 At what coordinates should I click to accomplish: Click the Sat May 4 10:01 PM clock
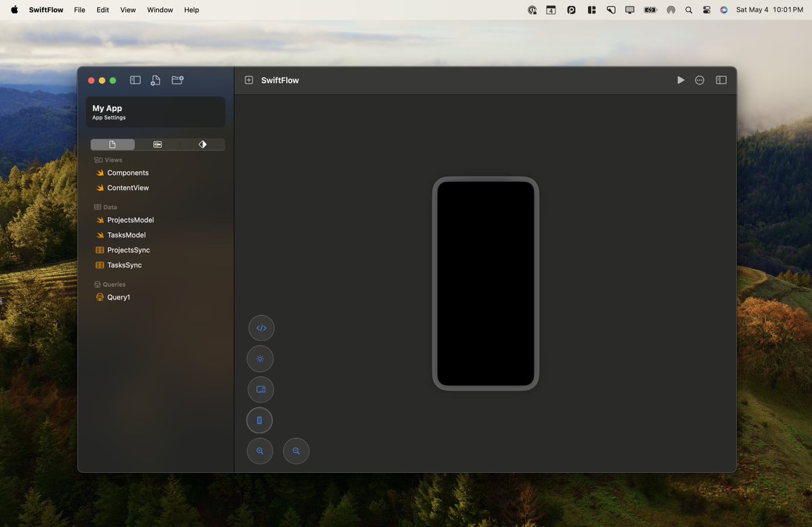coord(769,10)
